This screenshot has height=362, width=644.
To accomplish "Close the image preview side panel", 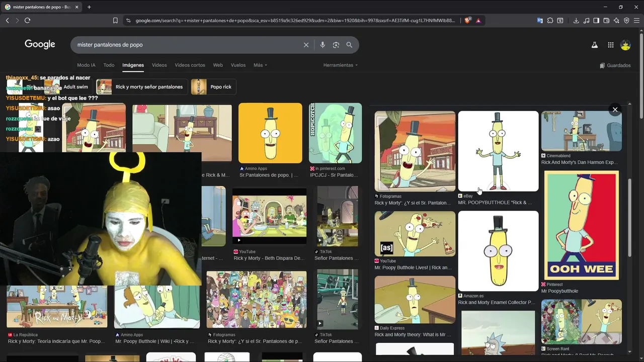I will (615, 110).
